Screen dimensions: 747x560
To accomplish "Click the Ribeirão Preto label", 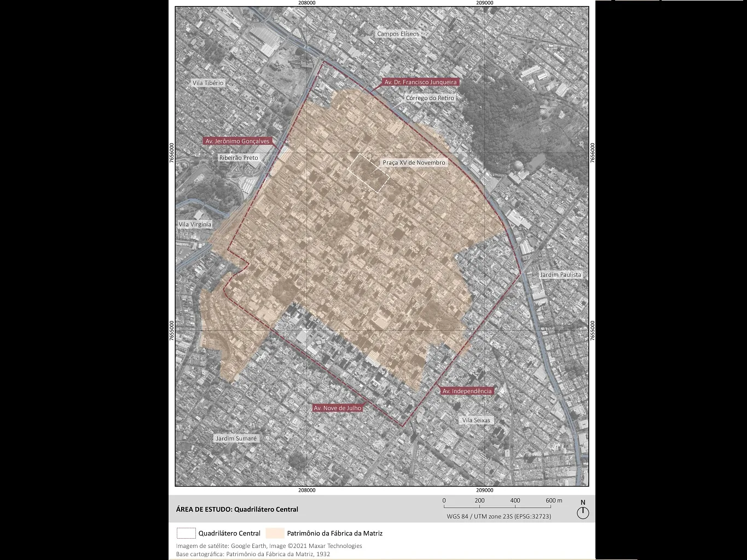I will (x=238, y=158).
